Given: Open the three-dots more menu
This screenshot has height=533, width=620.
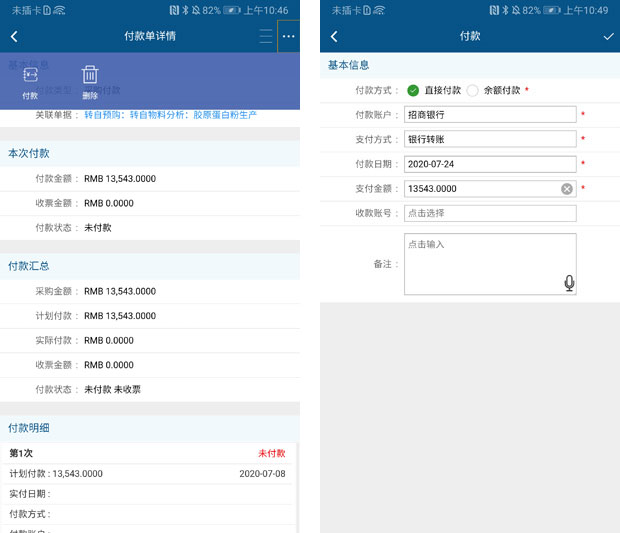Looking at the screenshot, I should [288, 36].
